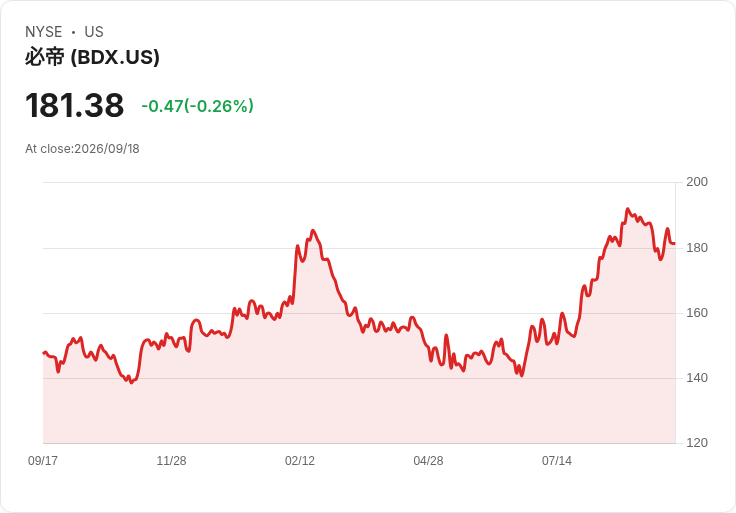Select the 11/28 date axis label
The height and width of the screenshot is (513, 736).
click(x=171, y=460)
